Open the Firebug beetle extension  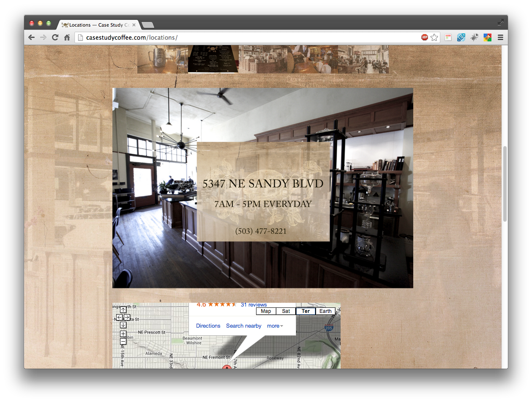point(474,38)
